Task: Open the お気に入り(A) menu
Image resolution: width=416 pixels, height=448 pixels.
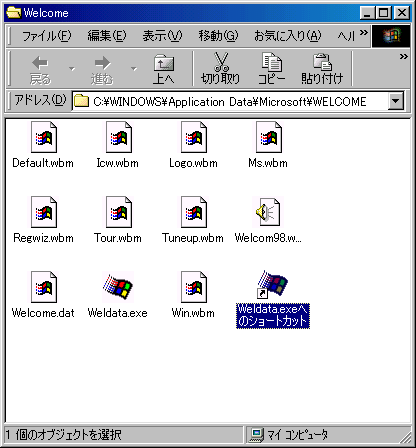Action: pos(288,35)
